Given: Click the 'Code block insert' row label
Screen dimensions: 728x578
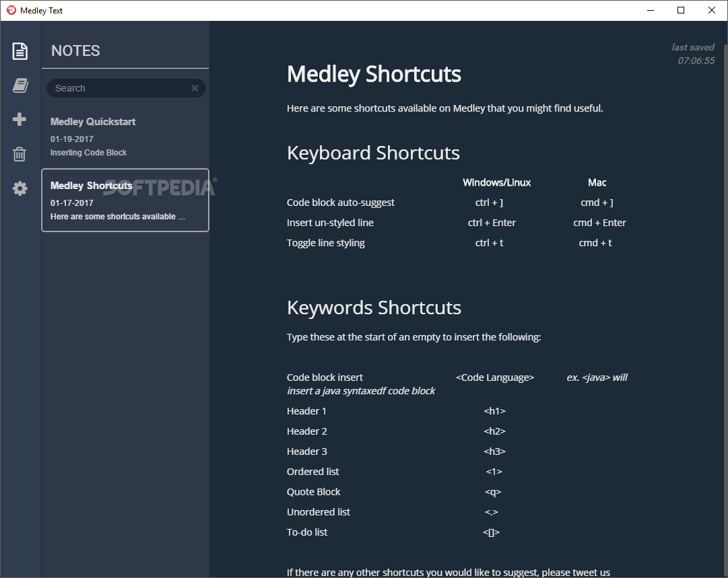Looking at the screenshot, I should click(x=325, y=377).
